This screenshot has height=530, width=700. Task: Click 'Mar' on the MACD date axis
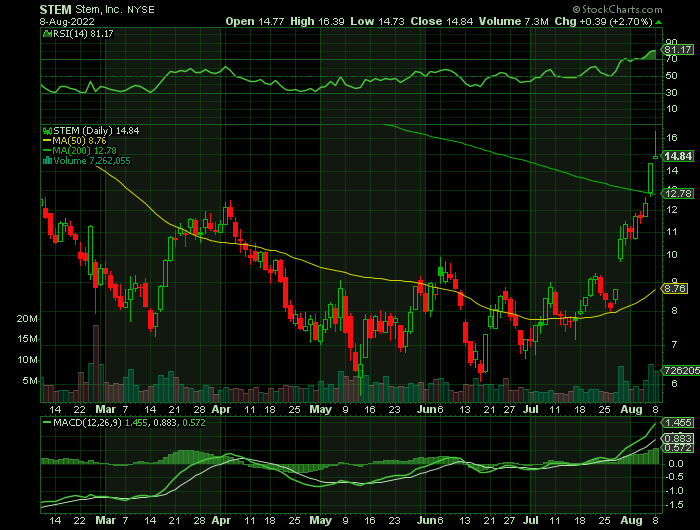[106, 521]
